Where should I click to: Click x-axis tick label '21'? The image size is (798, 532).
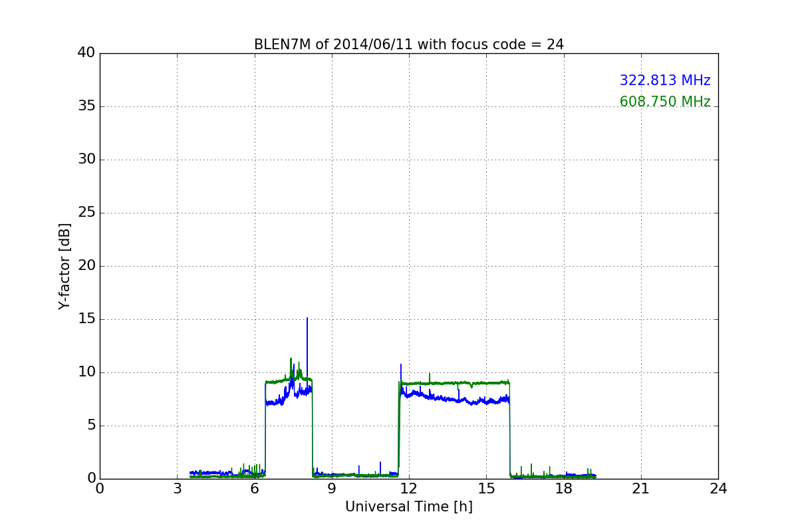pos(641,489)
